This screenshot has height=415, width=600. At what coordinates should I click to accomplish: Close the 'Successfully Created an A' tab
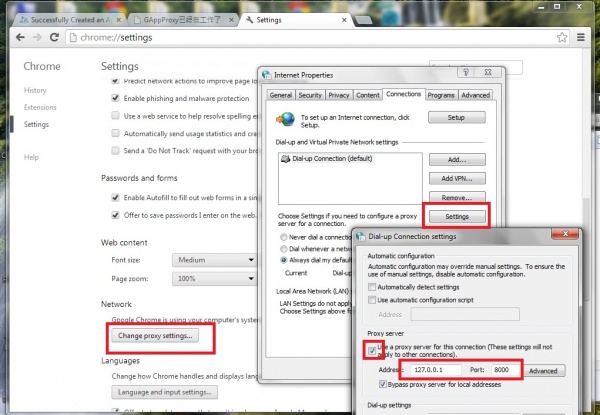point(119,20)
